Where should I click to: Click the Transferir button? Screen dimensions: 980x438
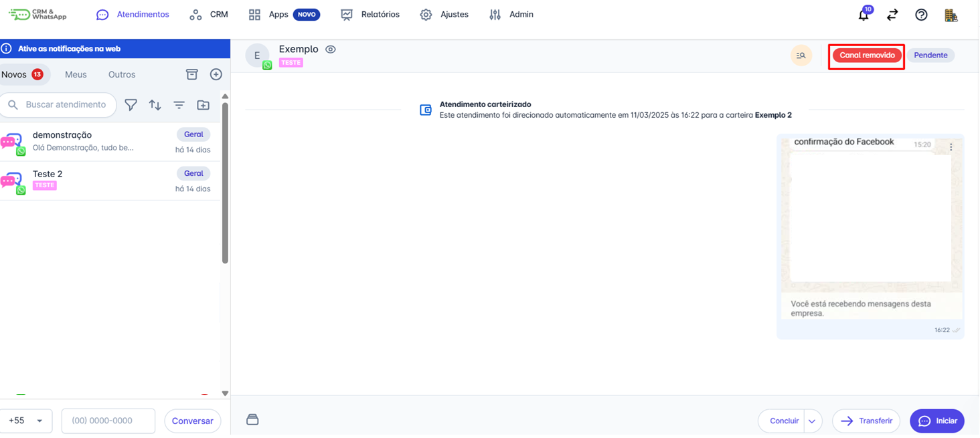pos(866,421)
